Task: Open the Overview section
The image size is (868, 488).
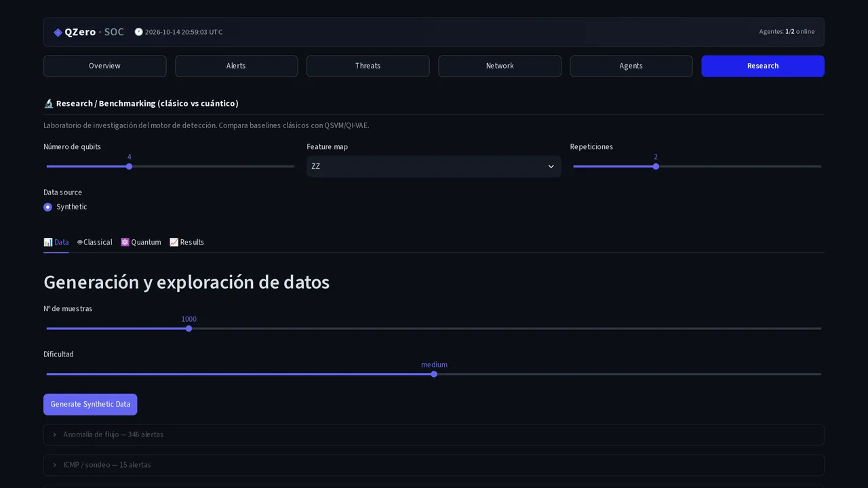Action: (105, 66)
